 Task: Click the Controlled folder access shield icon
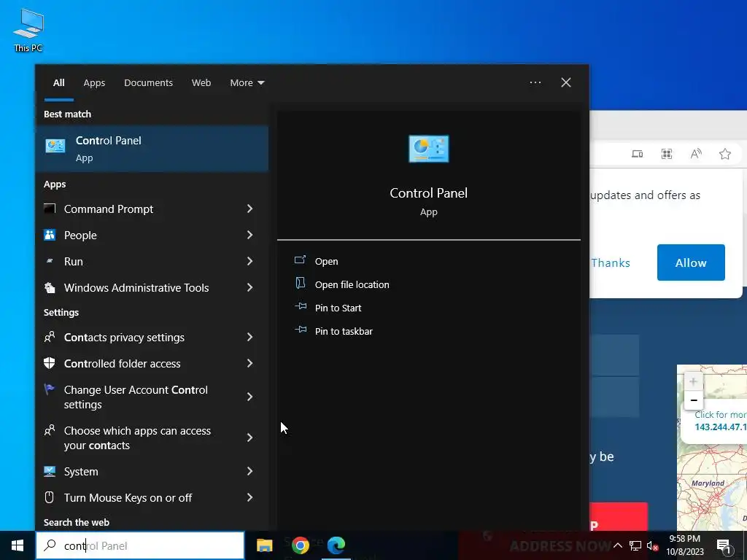pyautogui.click(x=50, y=363)
